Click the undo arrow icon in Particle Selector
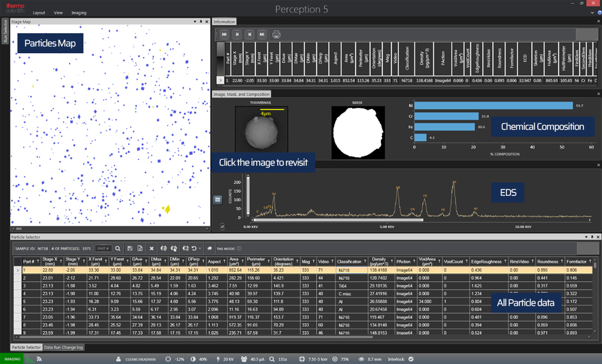Viewport: 602px width, 364px height. 194,248
